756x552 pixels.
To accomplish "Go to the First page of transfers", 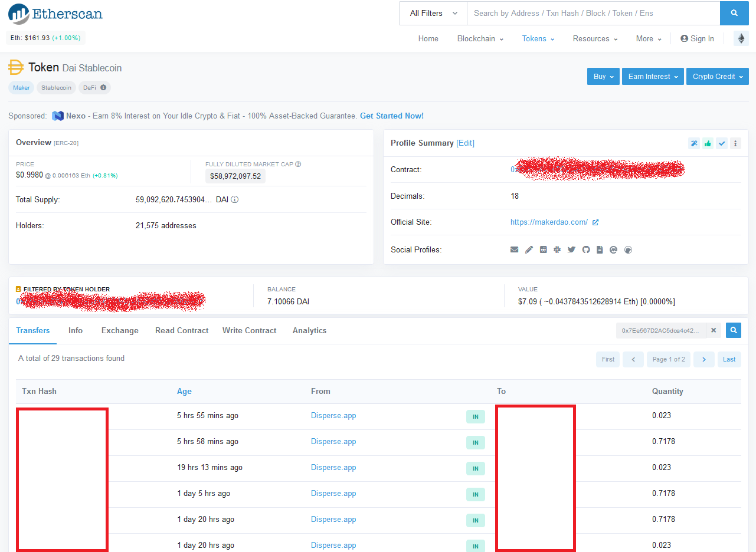I will 608,359.
